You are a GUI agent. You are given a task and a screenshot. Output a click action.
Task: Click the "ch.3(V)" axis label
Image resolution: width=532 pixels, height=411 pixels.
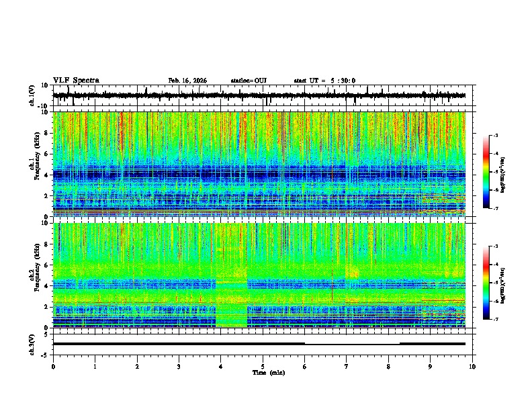tap(32, 345)
